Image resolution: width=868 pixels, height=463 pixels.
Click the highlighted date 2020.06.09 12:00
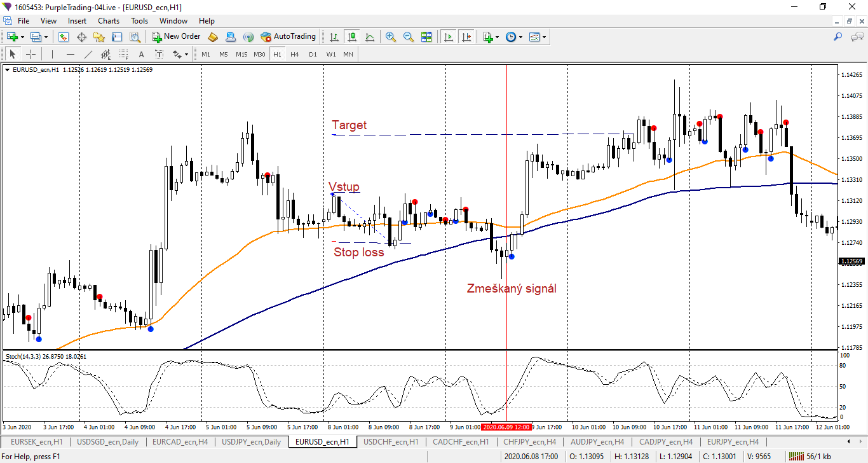pos(506,427)
